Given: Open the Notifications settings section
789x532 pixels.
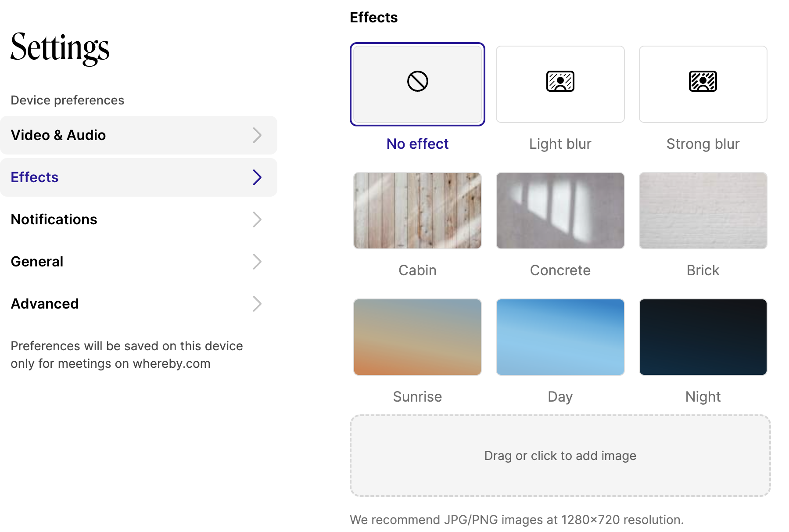Looking at the screenshot, I should coord(54,219).
